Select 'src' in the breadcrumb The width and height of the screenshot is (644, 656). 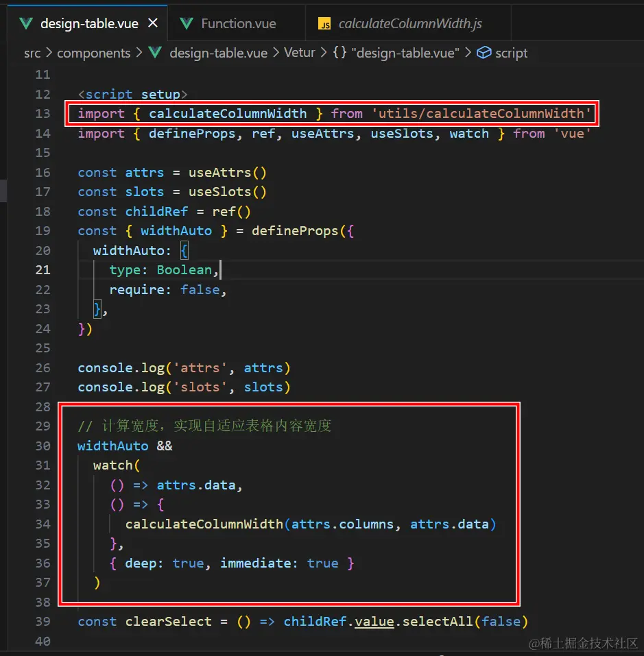point(32,53)
